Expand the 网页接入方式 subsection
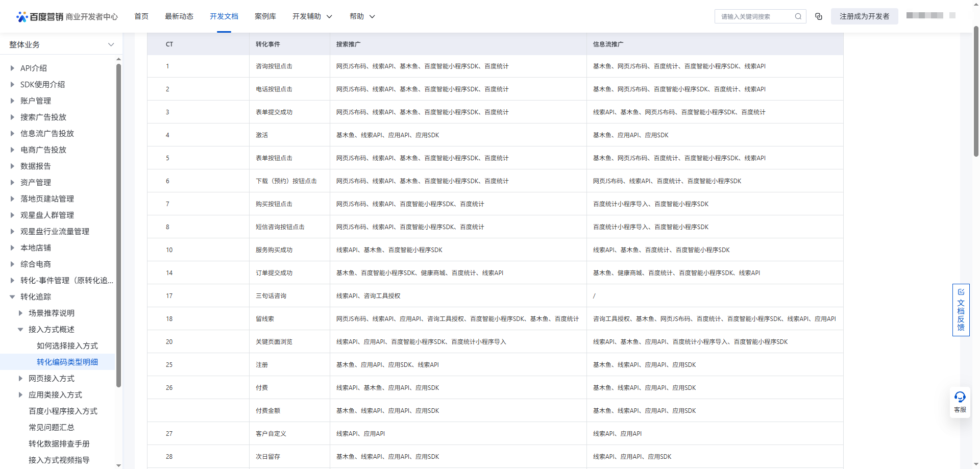This screenshot has height=469, width=980. [20, 378]
